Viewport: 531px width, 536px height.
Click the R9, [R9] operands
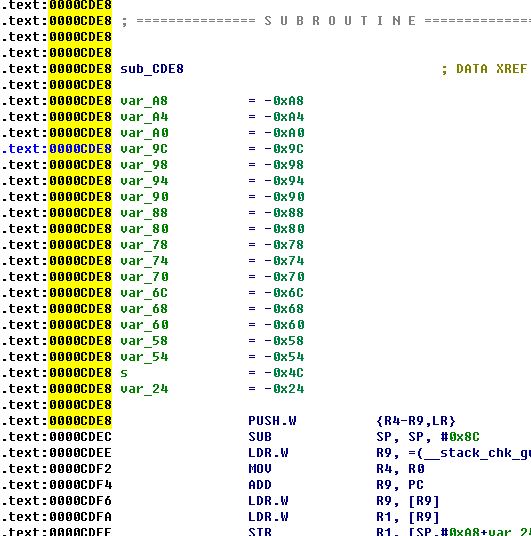point(408,501)
